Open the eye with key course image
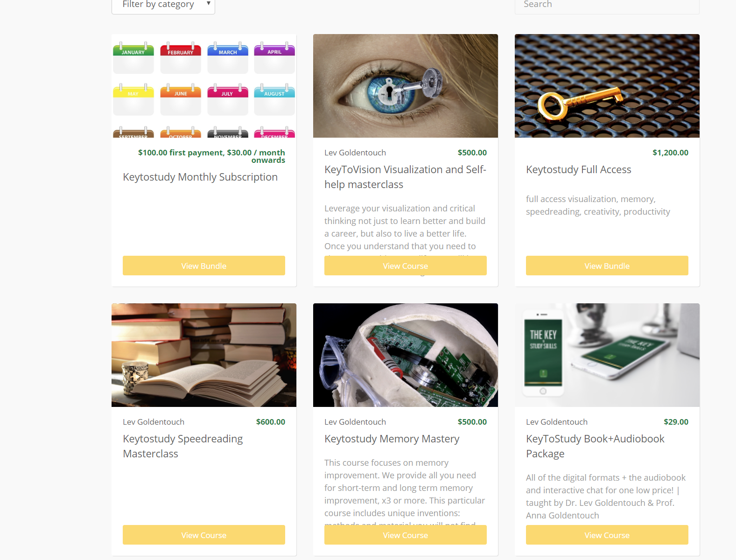The height and width of the screenshot is (560, 736). 406,86
